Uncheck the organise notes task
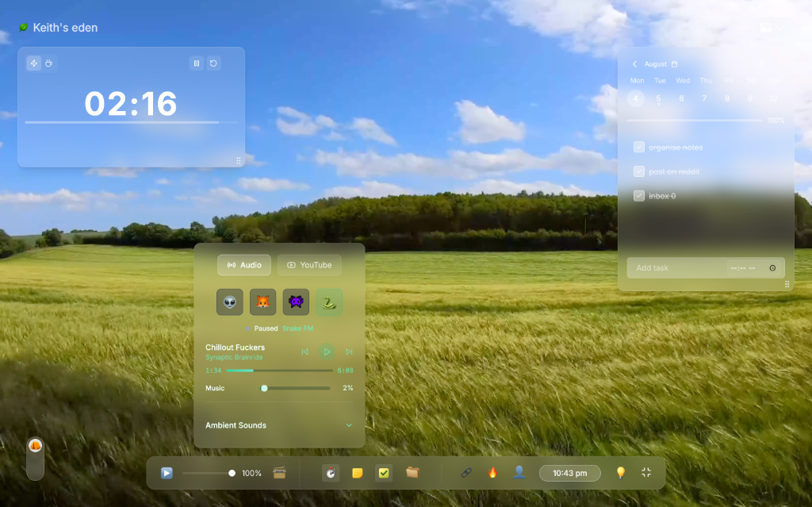 [x=638, y=147]
